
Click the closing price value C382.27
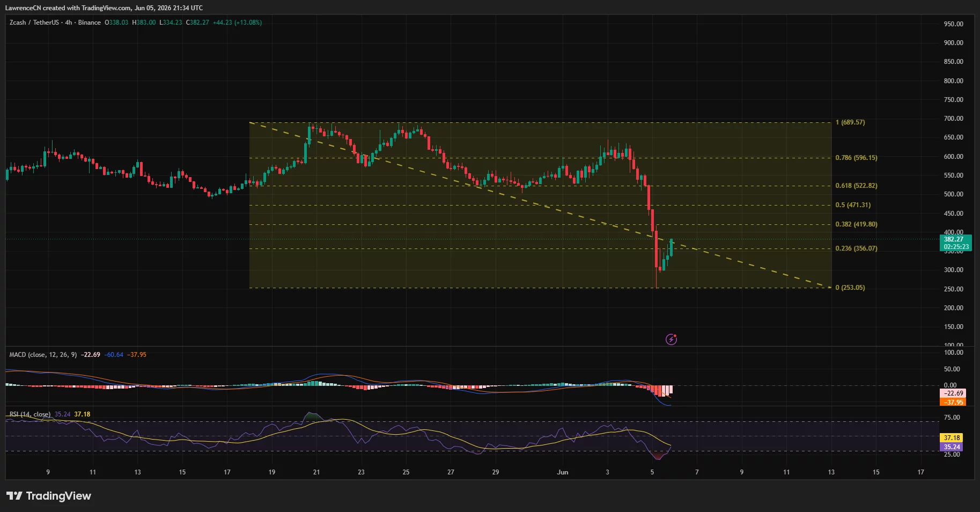pyautogui.click(x=197, y=23)
